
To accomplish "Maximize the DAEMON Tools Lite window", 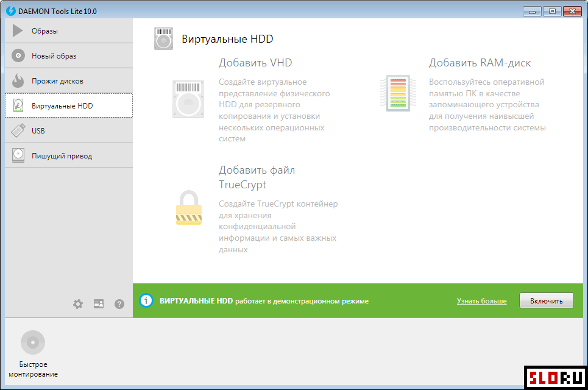I will click(x=552, y=11).
